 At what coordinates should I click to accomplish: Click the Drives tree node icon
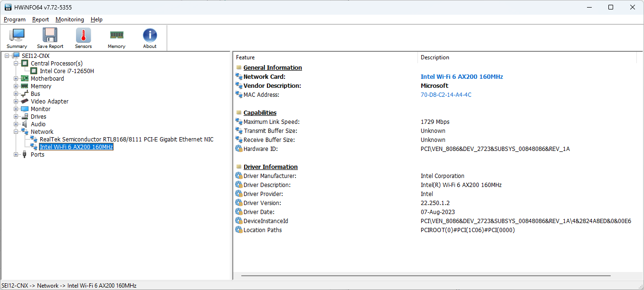[25, 117]
